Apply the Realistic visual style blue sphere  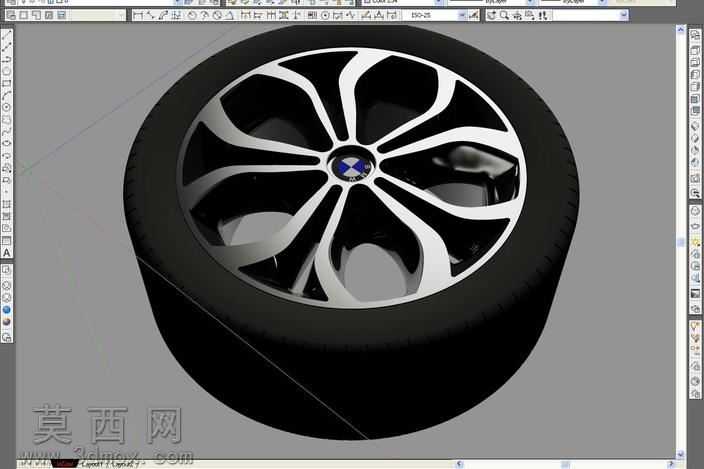click(x=7, y=310)
